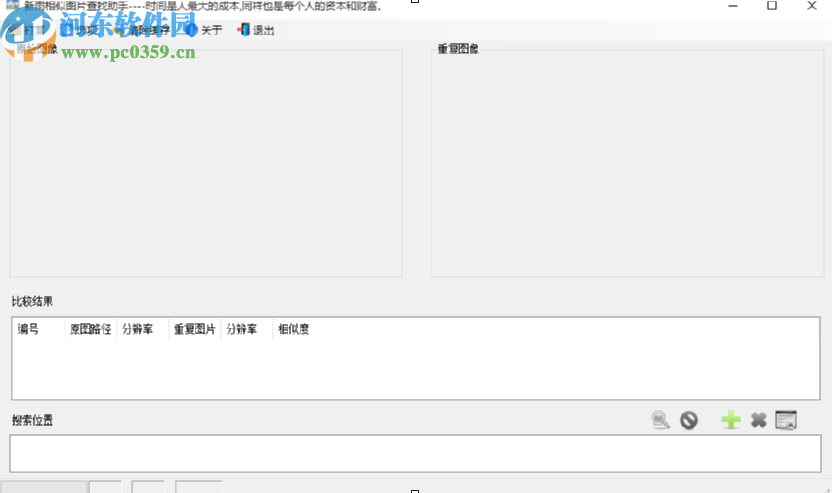
Task: Maximize the application window
Action: (772, 6)
